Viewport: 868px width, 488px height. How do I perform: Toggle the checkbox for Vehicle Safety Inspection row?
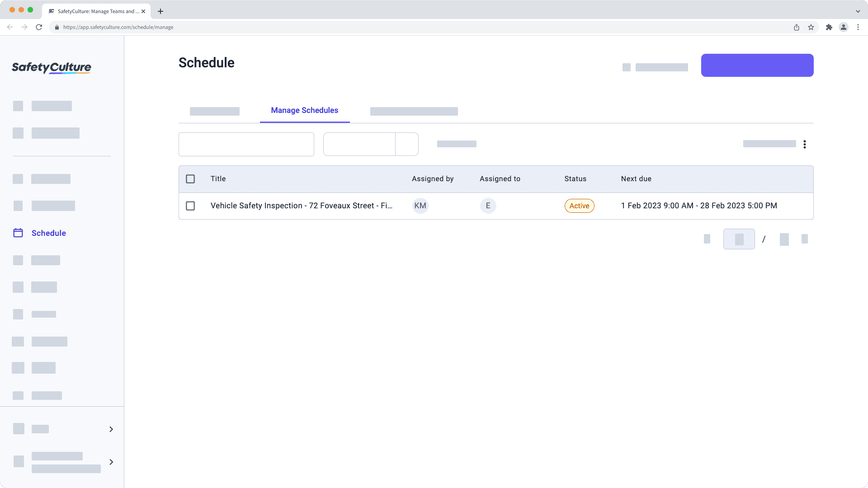pyautogui.click(x=190, y=206)
